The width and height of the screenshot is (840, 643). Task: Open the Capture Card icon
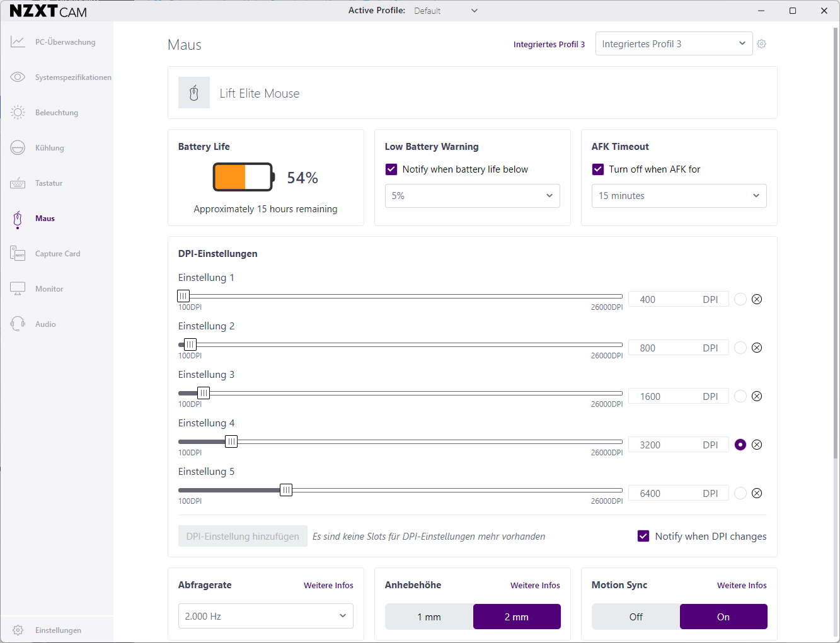point(18,254)
